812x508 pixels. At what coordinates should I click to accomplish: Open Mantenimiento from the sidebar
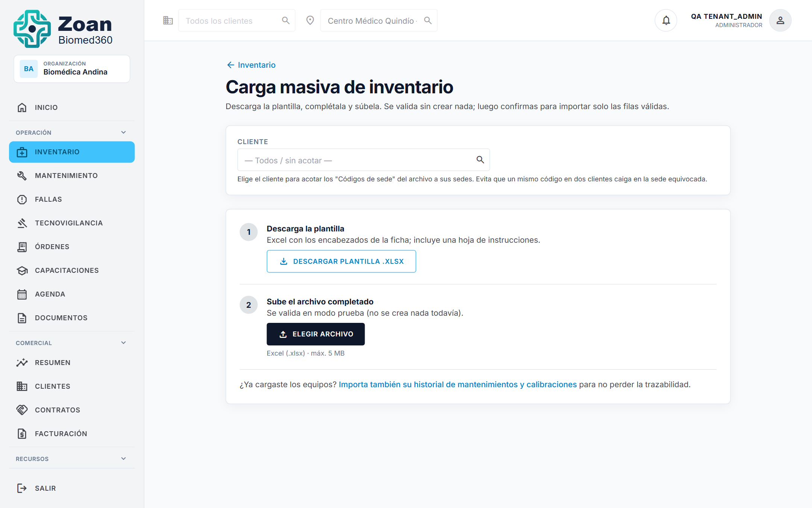pyautogui.click(x=72, y=176)
